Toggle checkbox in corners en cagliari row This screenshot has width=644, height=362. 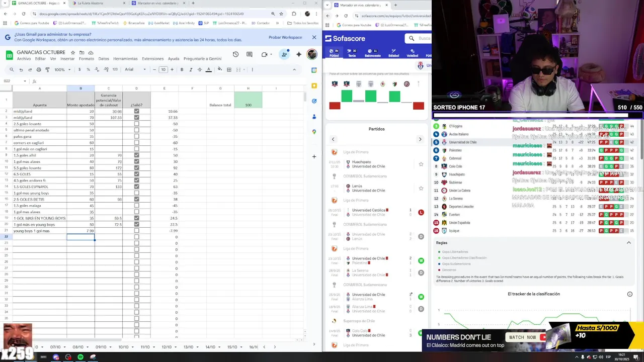(x=136, y=143)
